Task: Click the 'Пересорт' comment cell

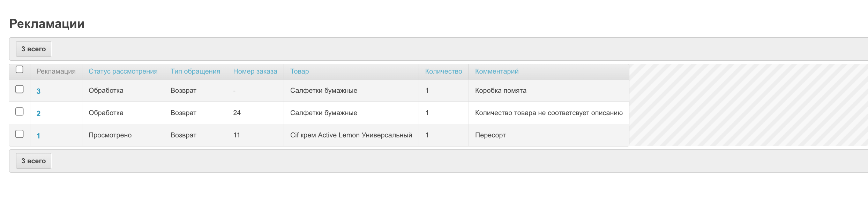Action: 490,135
